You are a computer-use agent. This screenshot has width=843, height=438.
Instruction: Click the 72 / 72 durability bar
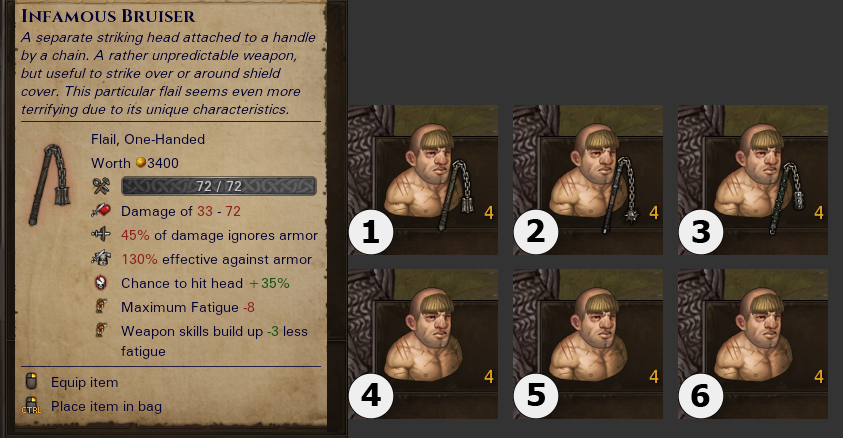(x=219, y=186)
